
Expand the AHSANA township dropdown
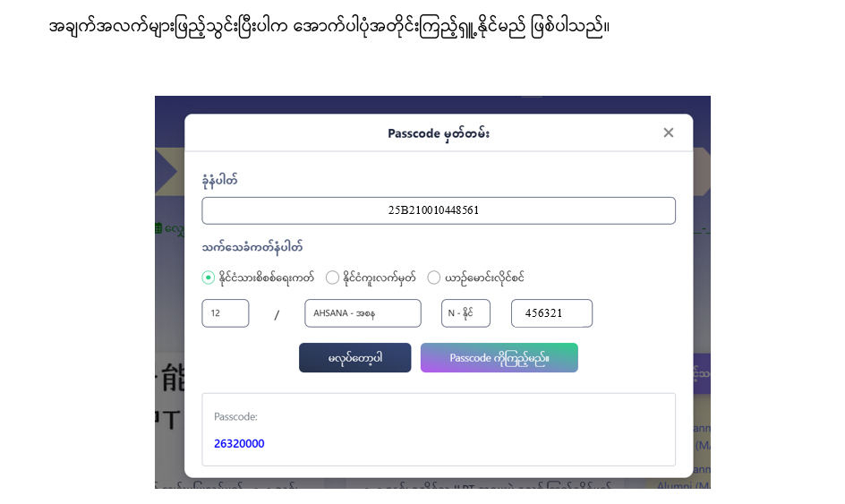tap(363, 313)
